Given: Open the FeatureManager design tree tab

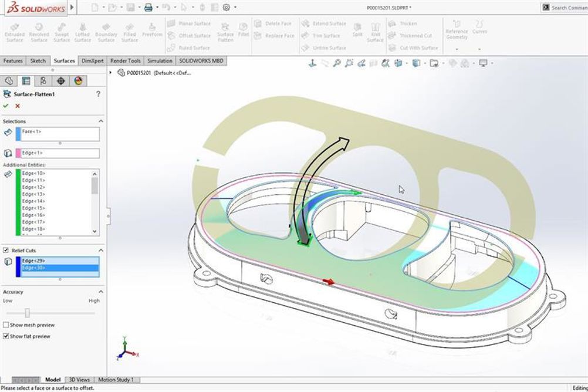Looking at the screenshot, I should (x=9, y=80).
